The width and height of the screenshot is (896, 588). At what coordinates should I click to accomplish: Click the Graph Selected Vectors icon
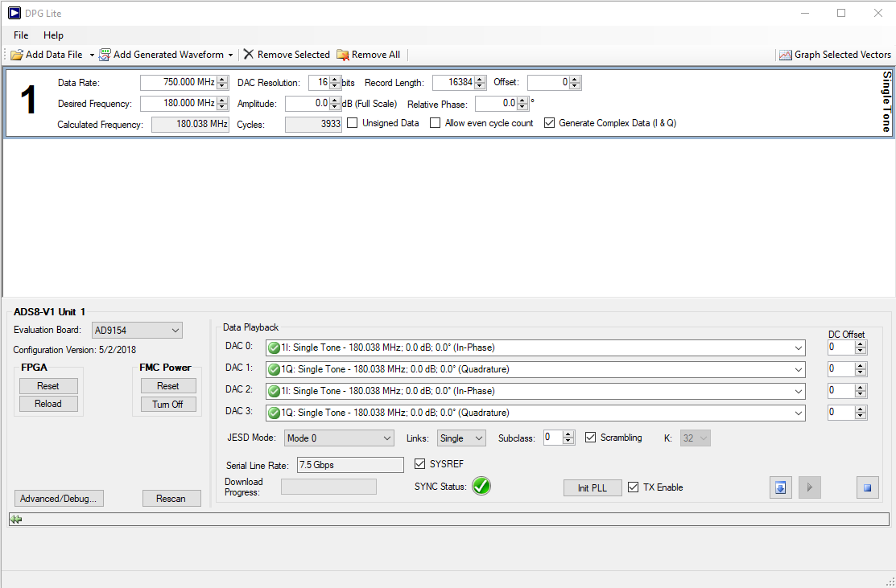(785, 55)
